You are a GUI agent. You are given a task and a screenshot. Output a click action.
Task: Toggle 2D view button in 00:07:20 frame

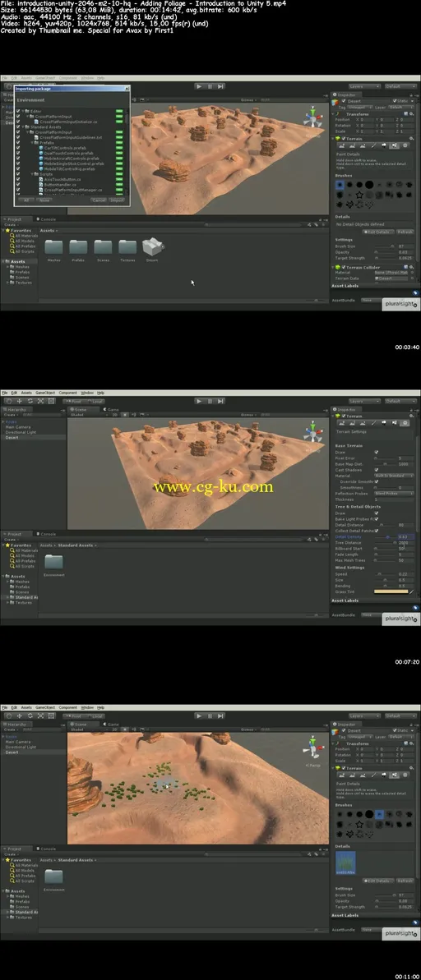coord(114,414)
